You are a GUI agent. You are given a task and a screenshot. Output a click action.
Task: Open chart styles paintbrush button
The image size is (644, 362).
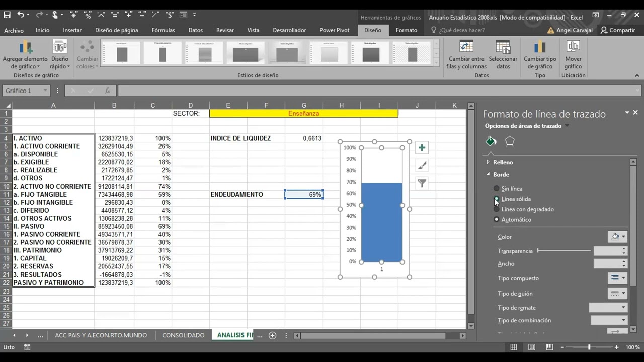click(422, 165)
